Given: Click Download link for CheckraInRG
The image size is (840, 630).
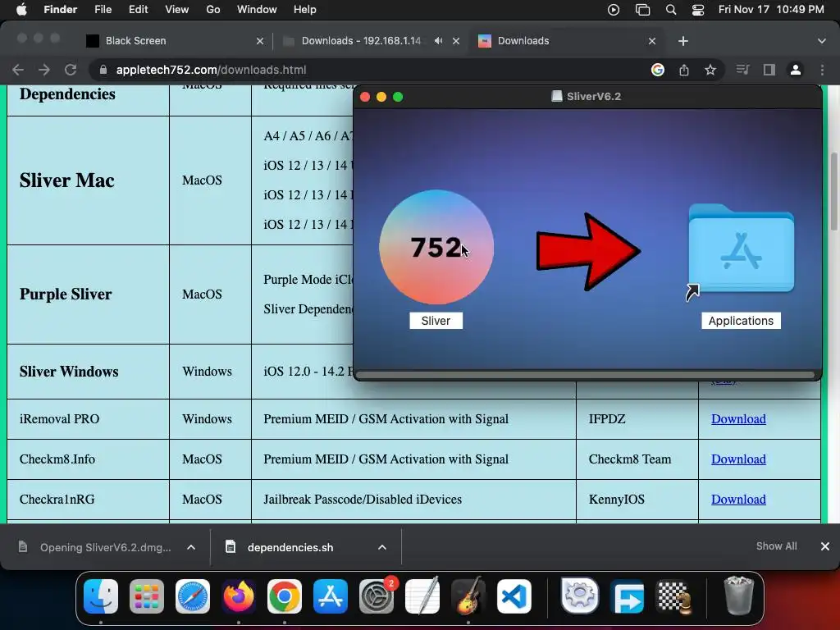Looking at the screenshot, I should coord(738,500).
